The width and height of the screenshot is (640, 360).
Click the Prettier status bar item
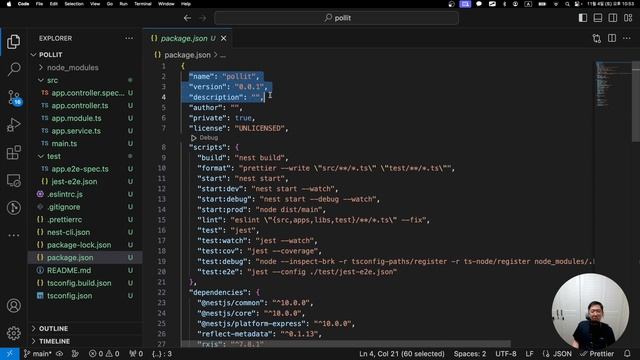[x=597, y=354]
